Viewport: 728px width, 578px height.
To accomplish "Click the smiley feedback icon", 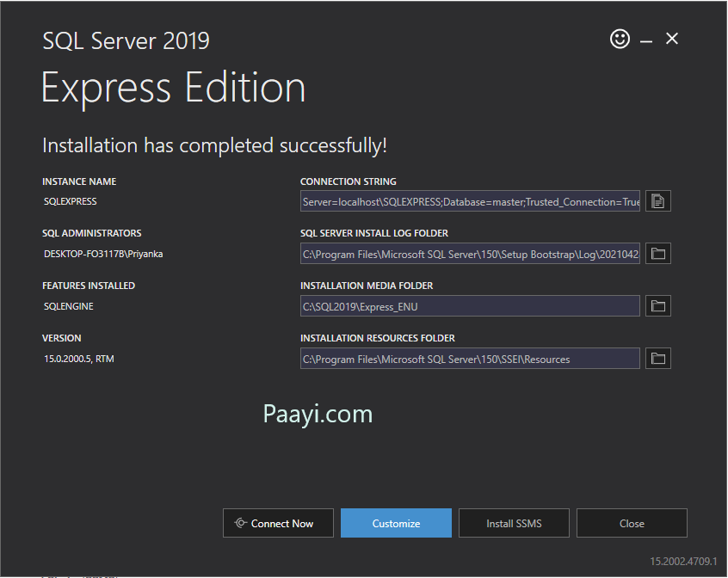I will point(620,39).
